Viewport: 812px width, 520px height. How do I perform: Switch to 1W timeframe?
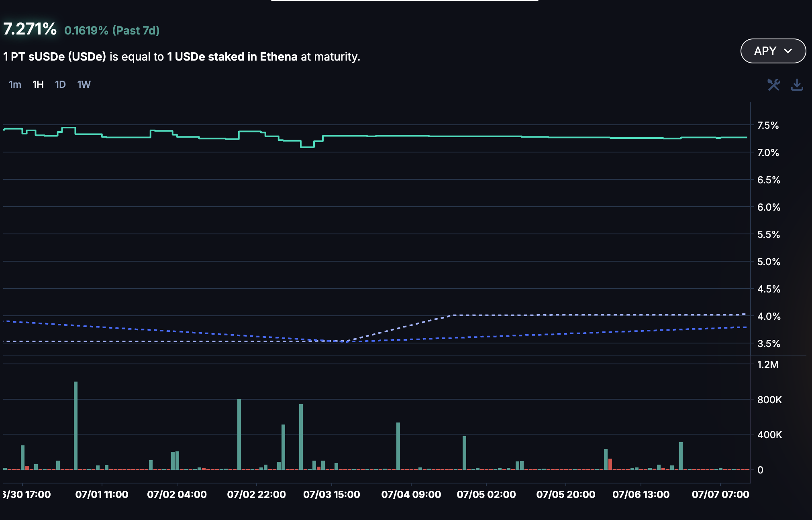coord(84,84)
